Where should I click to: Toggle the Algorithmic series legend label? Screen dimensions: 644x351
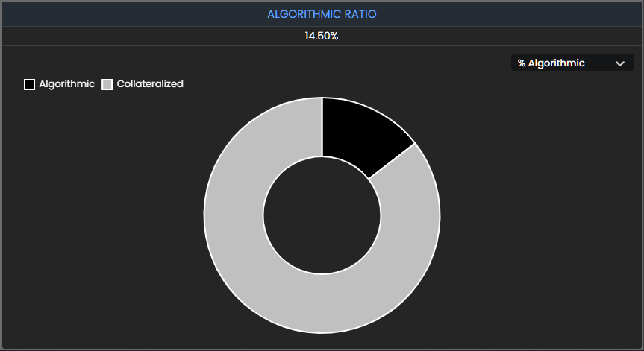pos(66,84)
